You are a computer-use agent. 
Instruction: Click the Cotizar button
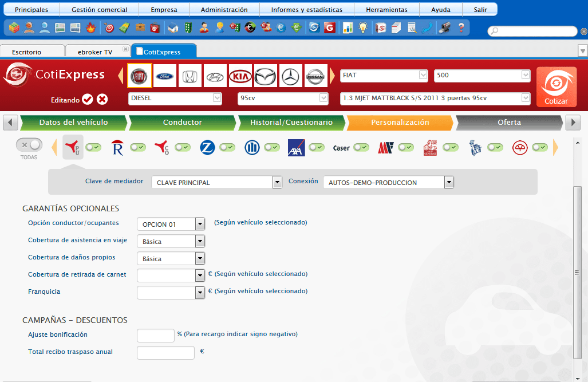click(x=557, y=87)
